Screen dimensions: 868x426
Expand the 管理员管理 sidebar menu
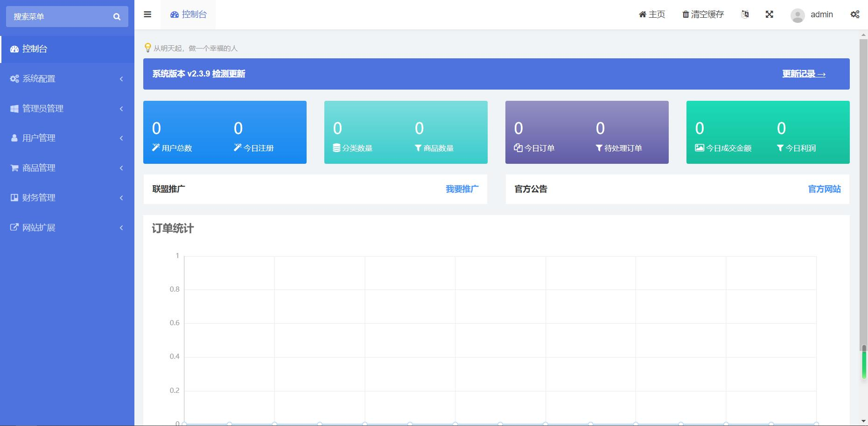pyautogui.click(x=67, y=109)
